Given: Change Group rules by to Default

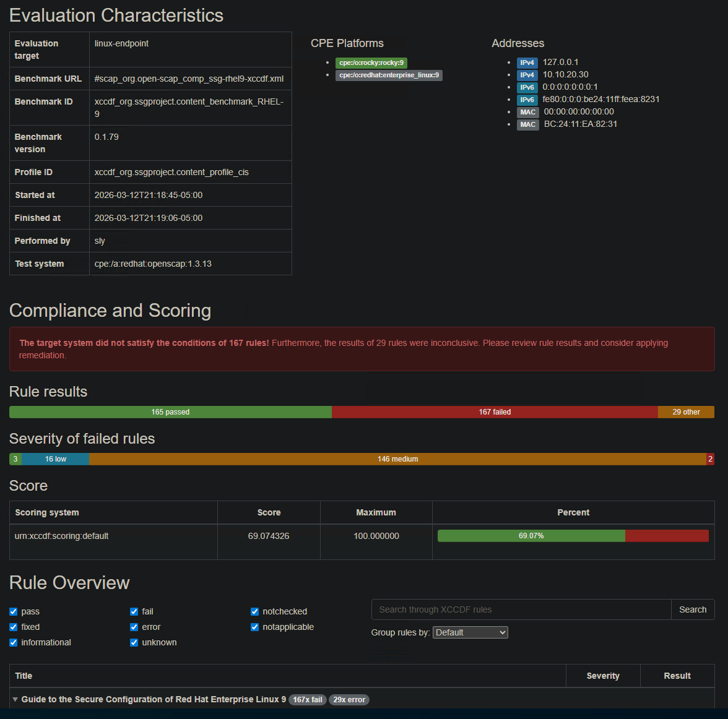Looking at the screenshot, I should (470, 632).
